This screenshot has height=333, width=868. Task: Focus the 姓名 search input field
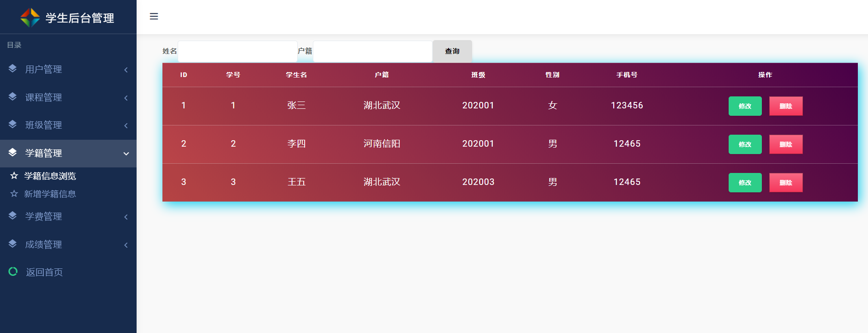pyautogui.click(x=237, y=51)
